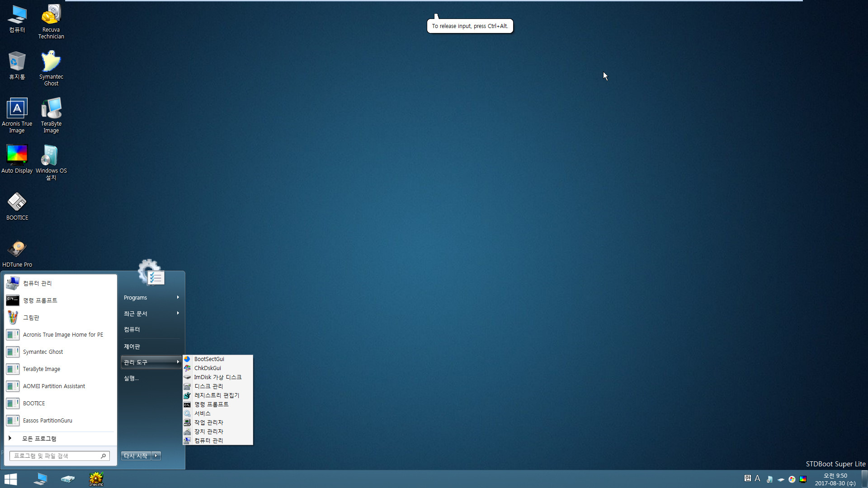Open 실행... run dialog
The width and height of the screenshot is (868, 488).
(151, 378)
